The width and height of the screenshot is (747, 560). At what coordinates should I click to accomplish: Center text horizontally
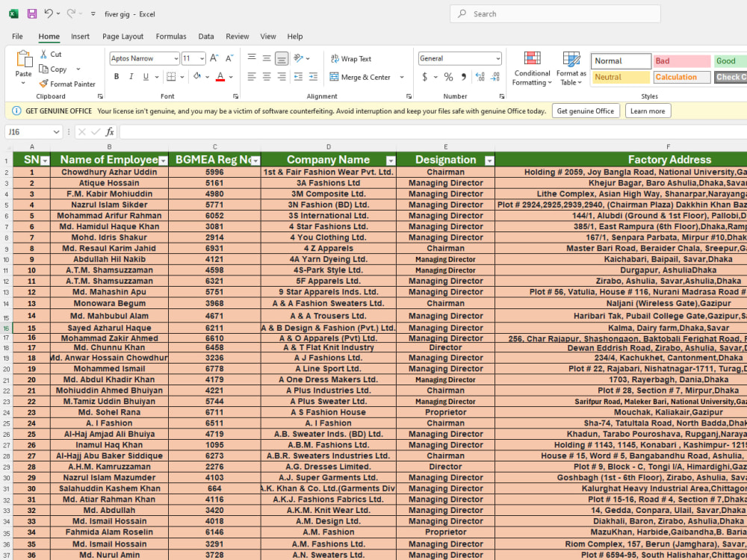(267, 77)
